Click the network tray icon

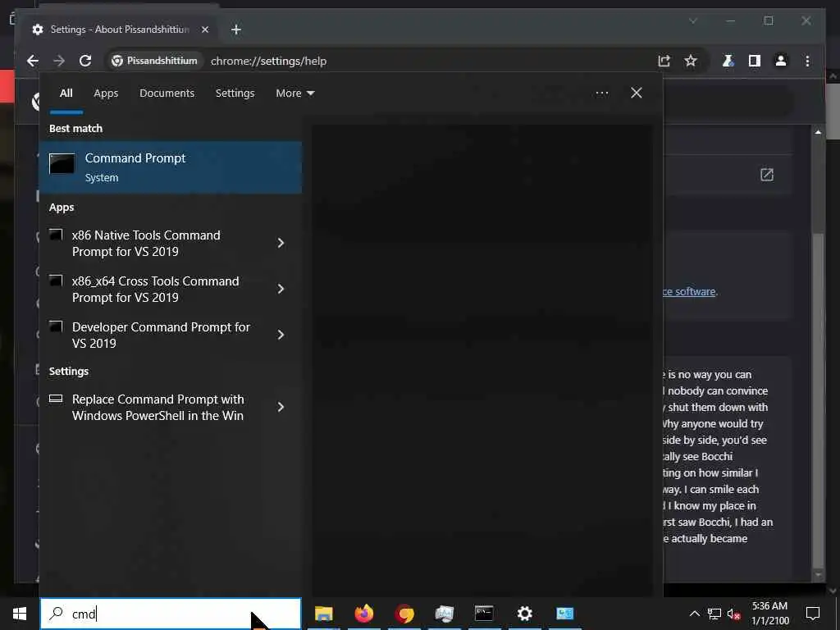(x=714, y=614)
